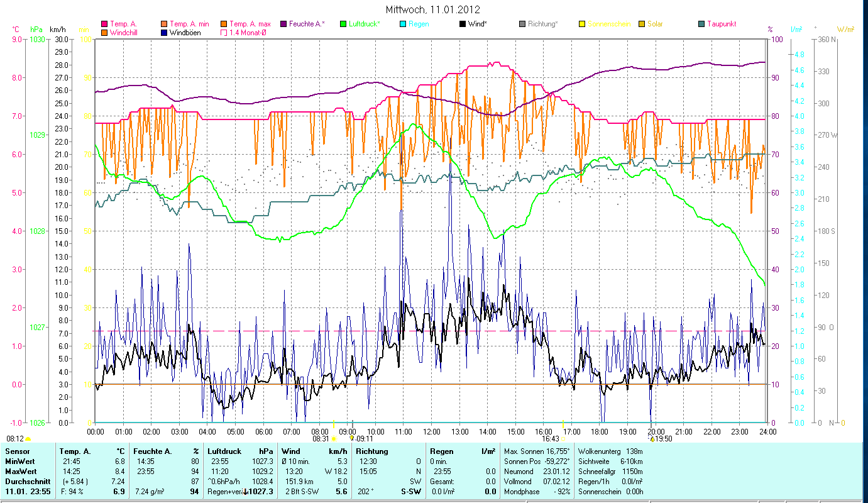Click the 16:43 sunset marker on timeline
Screen dimensions: 868x503
(x=551, y=438)
